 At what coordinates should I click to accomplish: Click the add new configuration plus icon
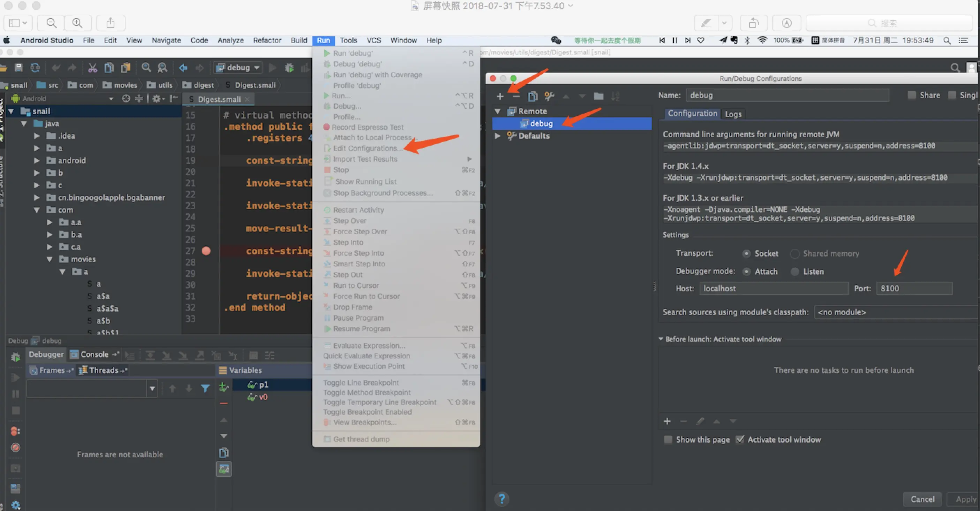point(500,96)
